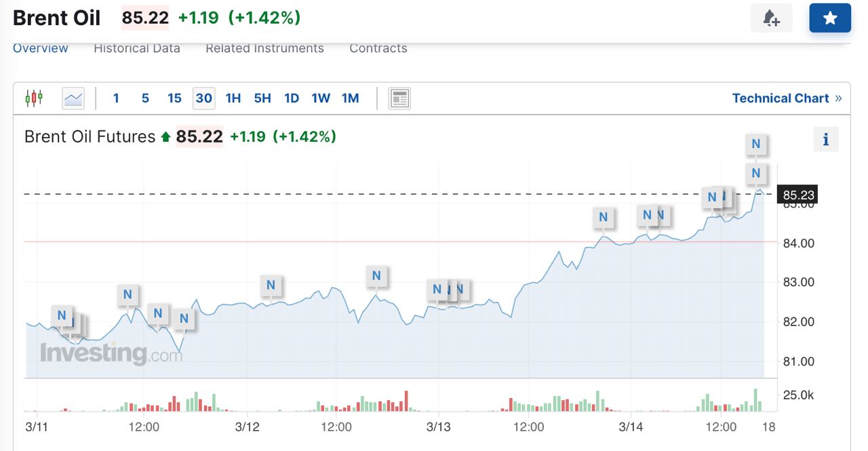Select the 1D timeframe

[x=292, y=98]
